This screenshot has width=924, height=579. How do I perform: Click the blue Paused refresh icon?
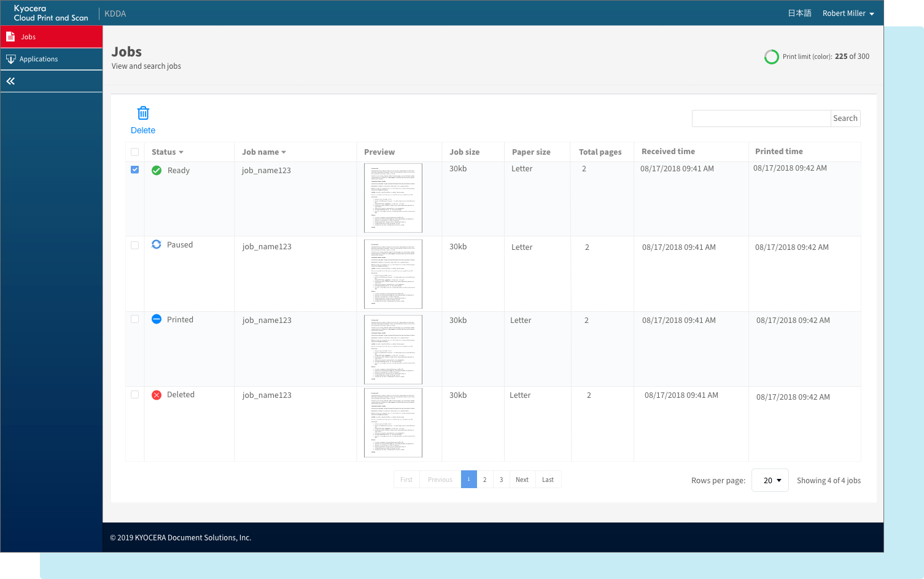(x=157, y=244)
